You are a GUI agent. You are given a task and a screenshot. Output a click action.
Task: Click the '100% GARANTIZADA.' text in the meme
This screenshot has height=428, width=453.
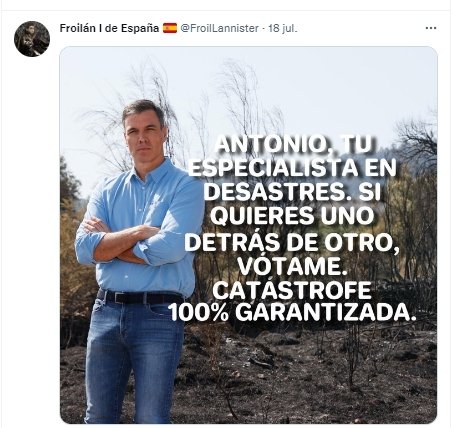click(x=292, y=313)
